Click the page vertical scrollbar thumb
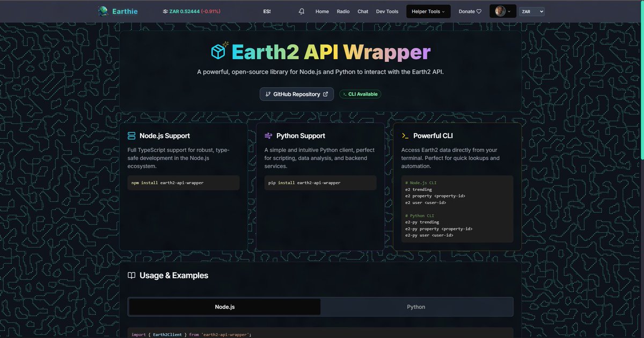The width and height of the screenshot is (644, 338). (x=642, y=81)
